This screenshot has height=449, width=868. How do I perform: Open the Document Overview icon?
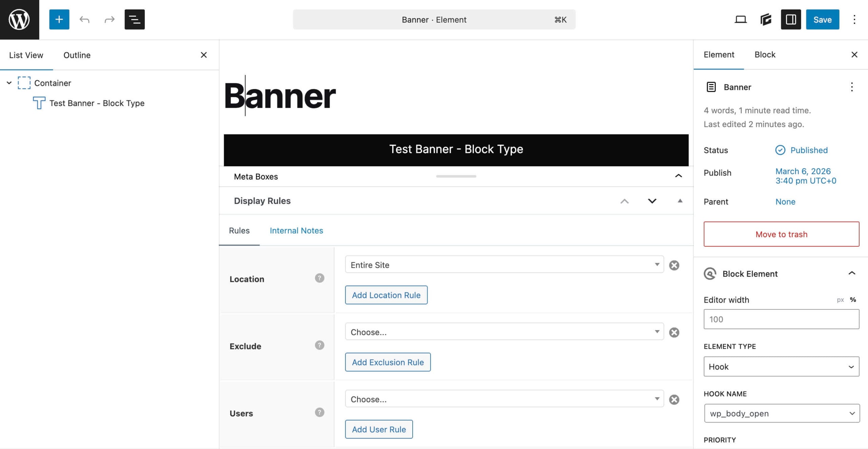coord(134,19)
